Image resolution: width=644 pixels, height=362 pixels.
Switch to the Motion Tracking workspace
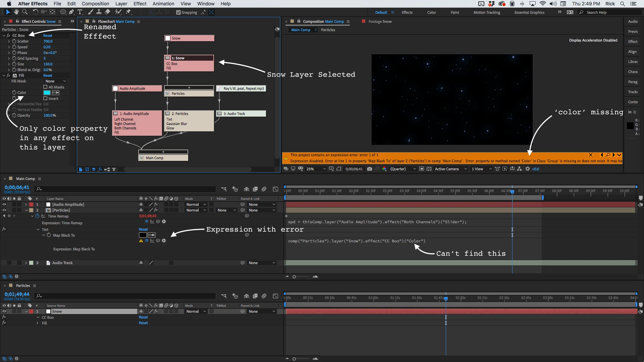coord(486,12)
